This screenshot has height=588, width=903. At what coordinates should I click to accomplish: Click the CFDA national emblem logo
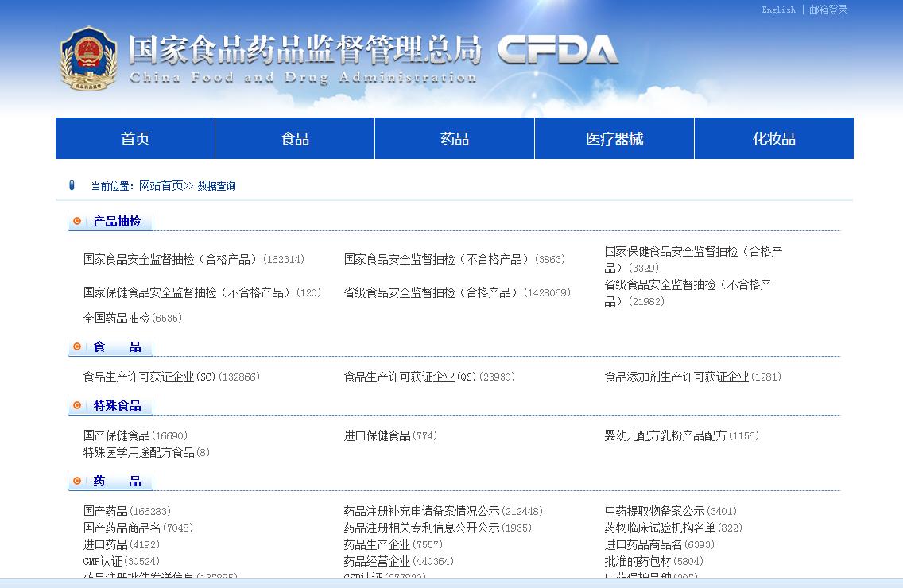point(89,58)
